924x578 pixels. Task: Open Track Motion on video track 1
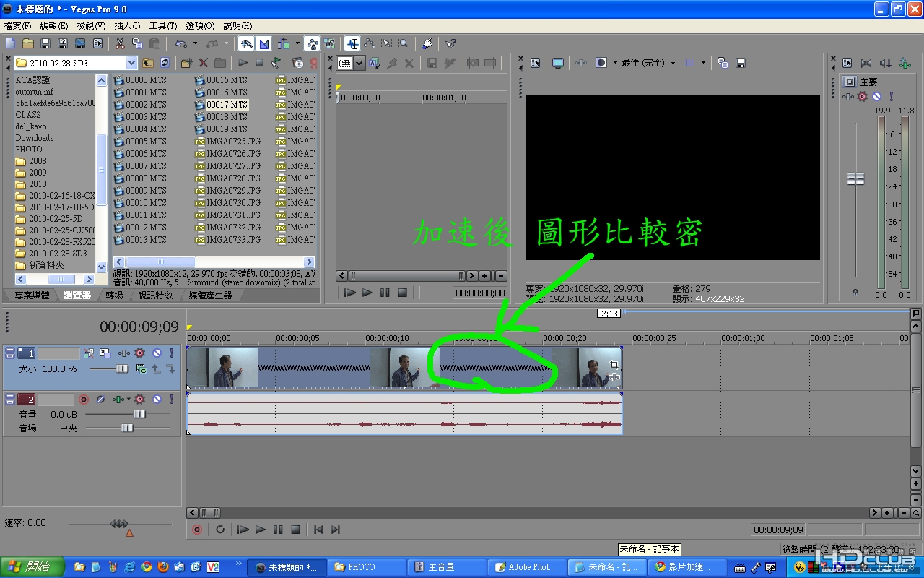coord(105,353)
